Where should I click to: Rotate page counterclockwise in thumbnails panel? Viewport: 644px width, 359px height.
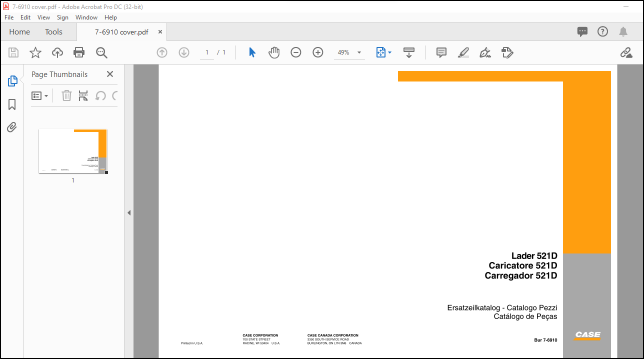click(100, 95)
